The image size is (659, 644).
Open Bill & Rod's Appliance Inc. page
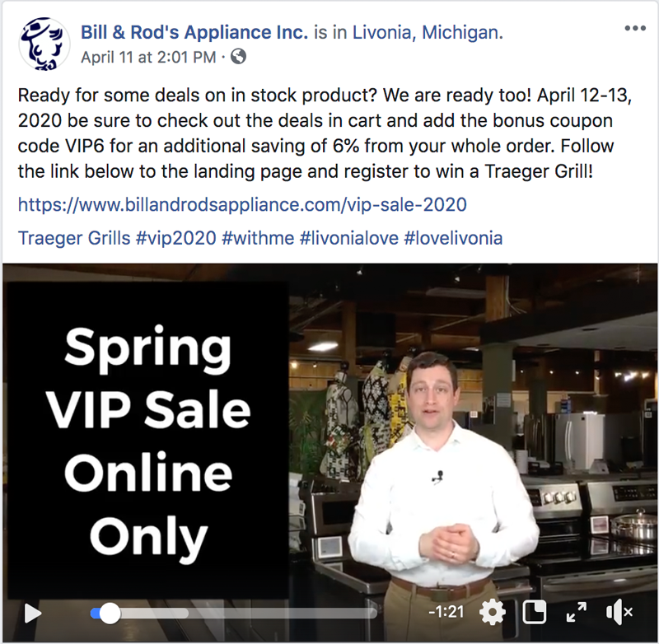tap(194, 32)
